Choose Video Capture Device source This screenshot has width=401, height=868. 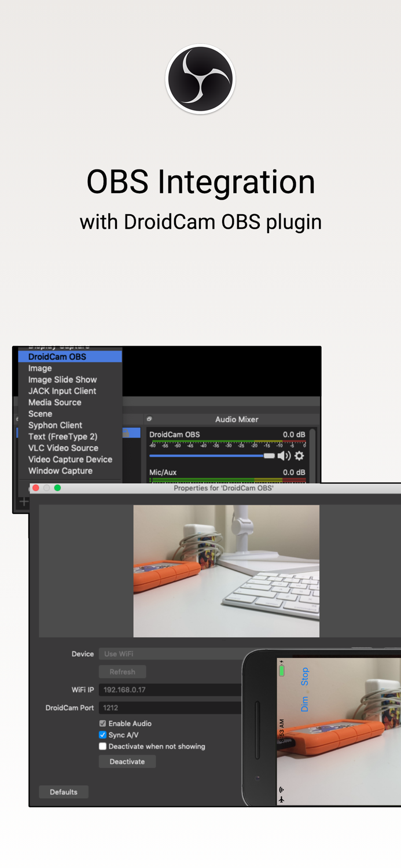coord(70,459)
